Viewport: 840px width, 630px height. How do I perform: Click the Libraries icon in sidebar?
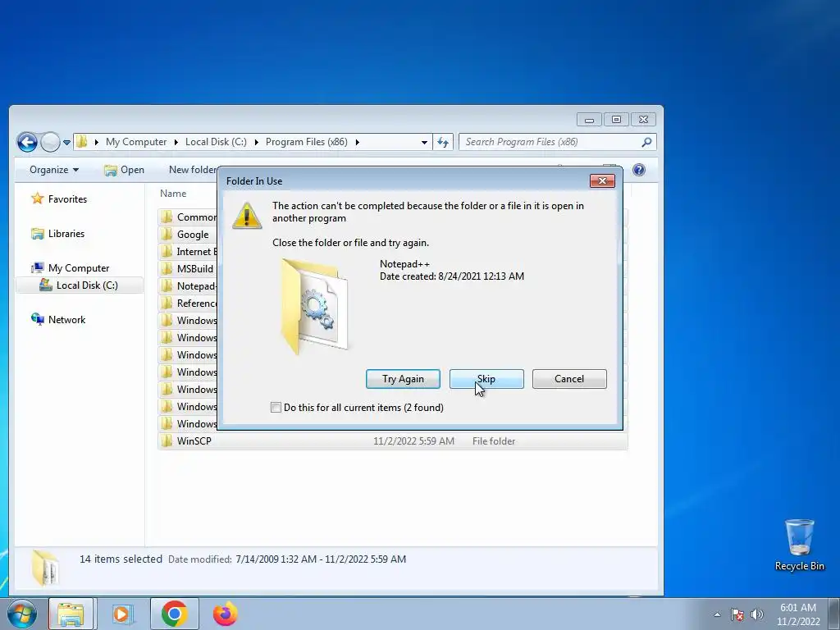tap(37, 234)
